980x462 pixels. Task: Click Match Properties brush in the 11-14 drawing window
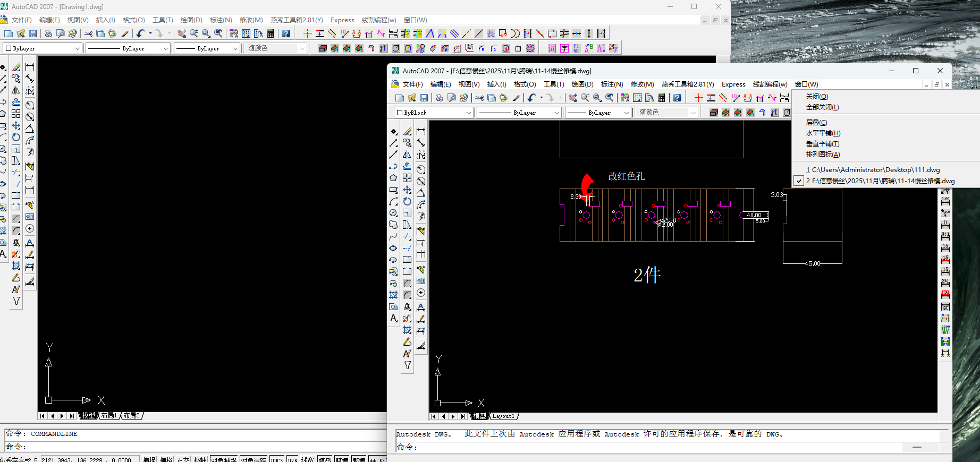click(516, 98)
